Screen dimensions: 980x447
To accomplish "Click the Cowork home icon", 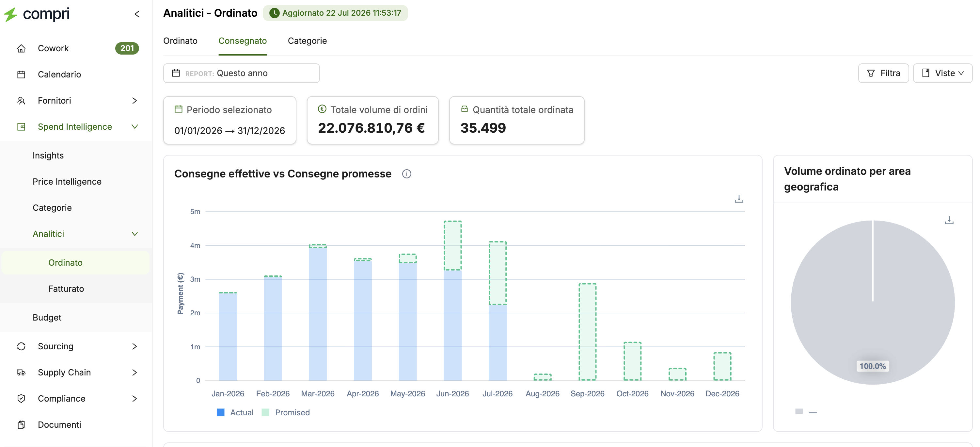I will tap(21, 48).
